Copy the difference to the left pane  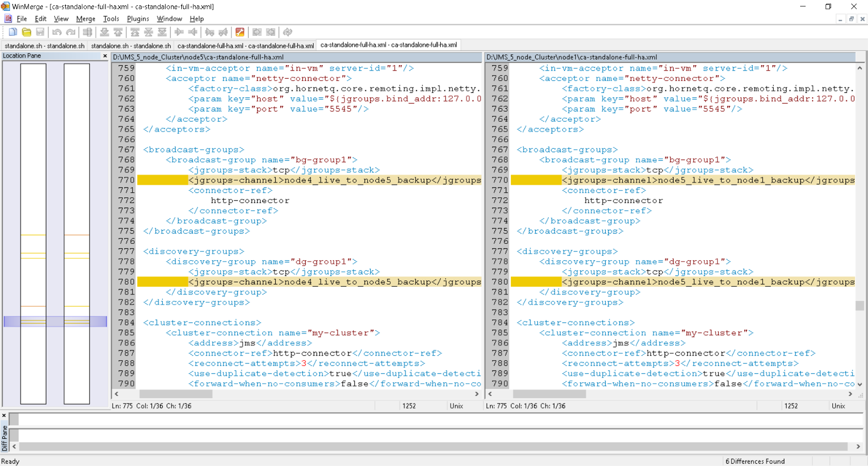coord(192,32)
